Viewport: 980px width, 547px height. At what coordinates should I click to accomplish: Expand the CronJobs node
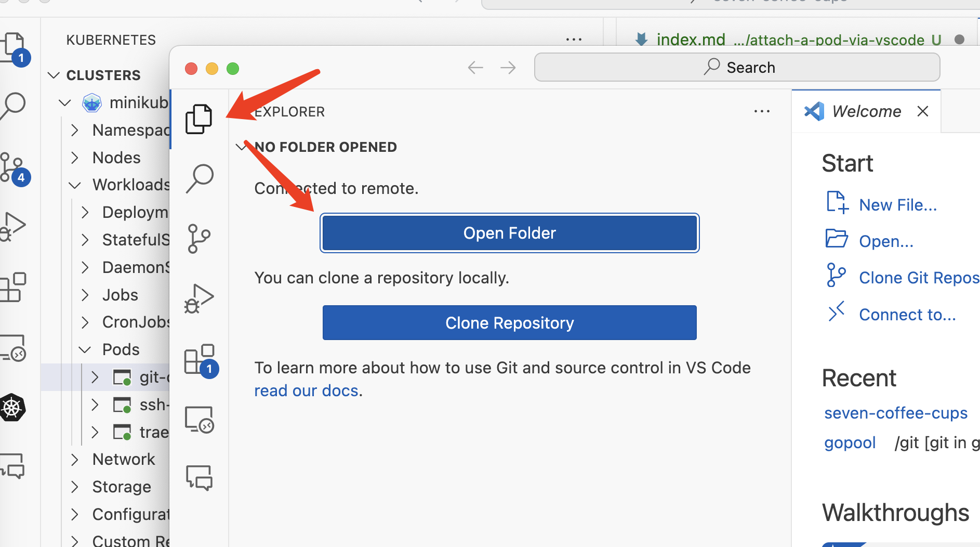tap(85, 322)
